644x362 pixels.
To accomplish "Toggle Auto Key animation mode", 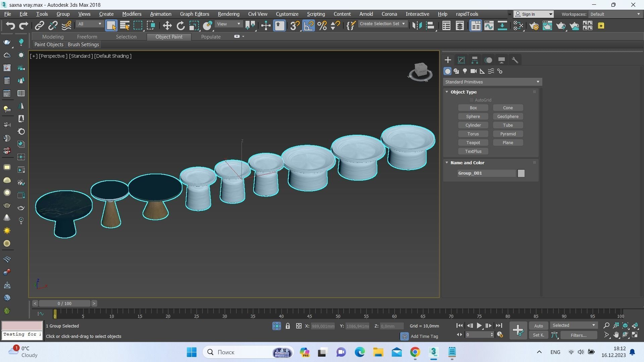I will pyautogui.click(x=538, y=326).
